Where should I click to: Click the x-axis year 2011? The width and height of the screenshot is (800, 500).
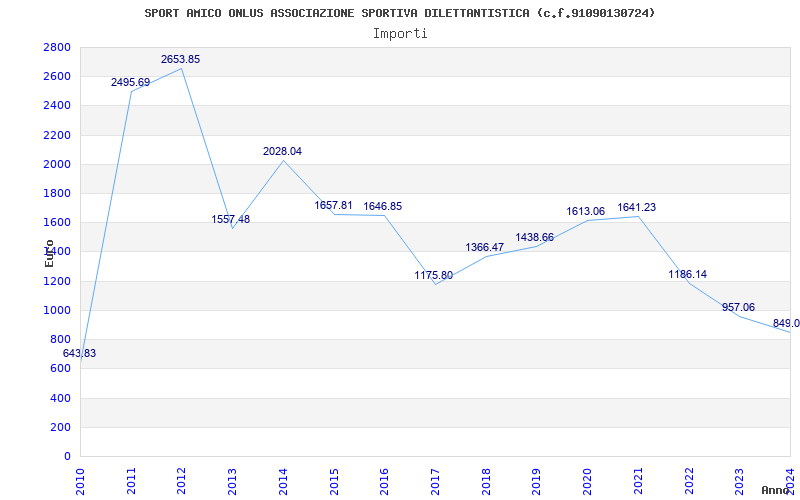131,482
